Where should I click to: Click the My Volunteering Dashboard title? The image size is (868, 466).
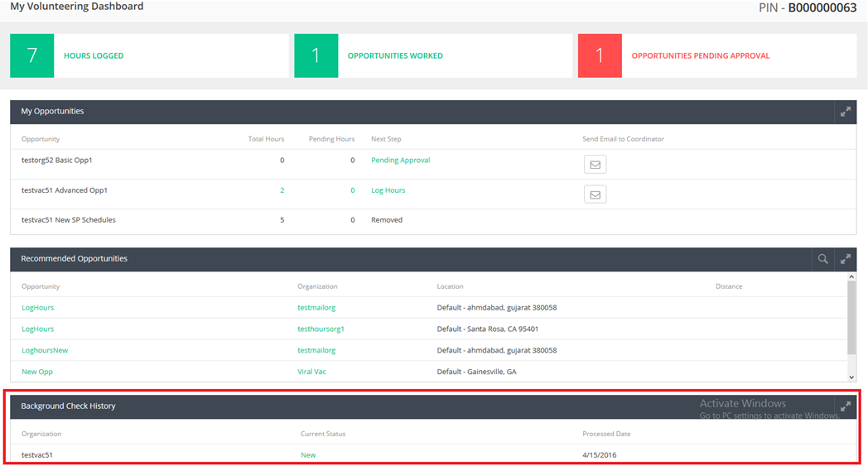coord(77,6)
